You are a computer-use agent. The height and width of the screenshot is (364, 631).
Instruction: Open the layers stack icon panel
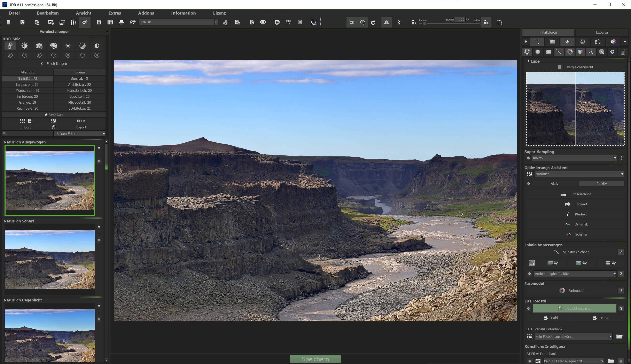(583, 42)
